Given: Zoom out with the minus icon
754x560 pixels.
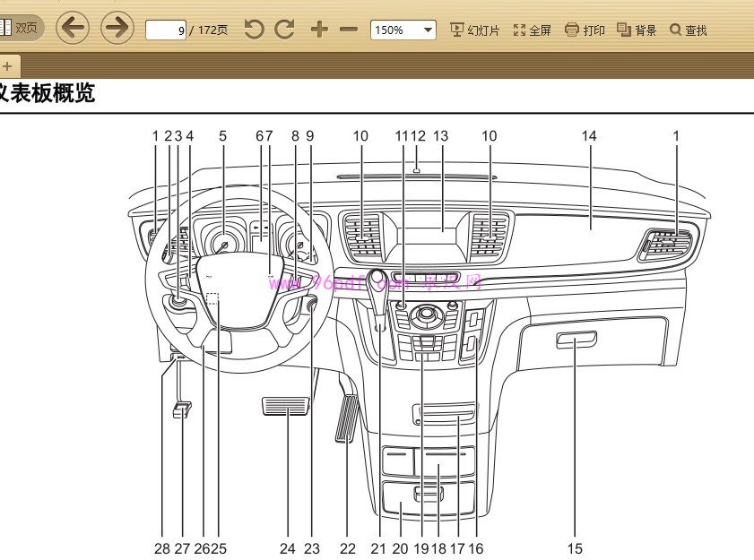Looking at the screenshot, I should coord(349,30).
